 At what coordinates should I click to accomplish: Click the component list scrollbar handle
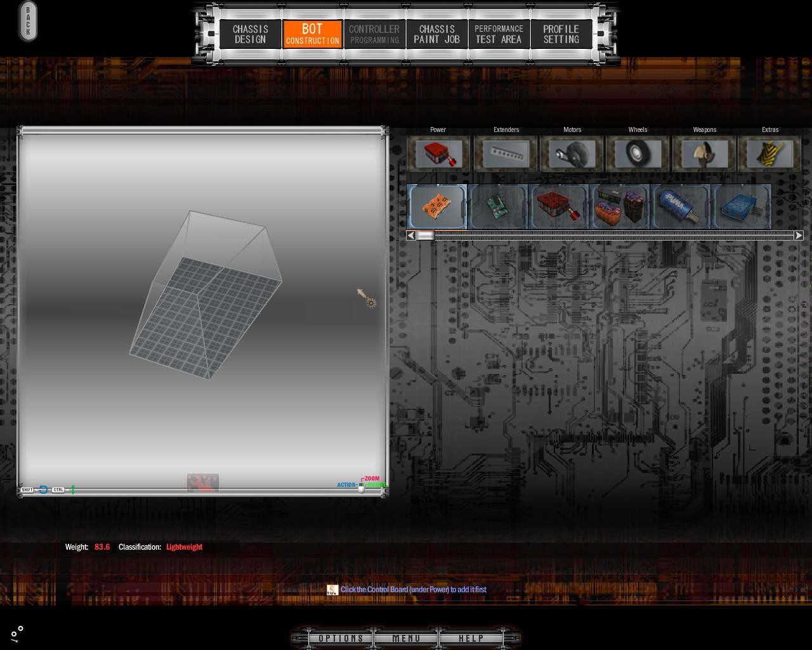point(426,235)
